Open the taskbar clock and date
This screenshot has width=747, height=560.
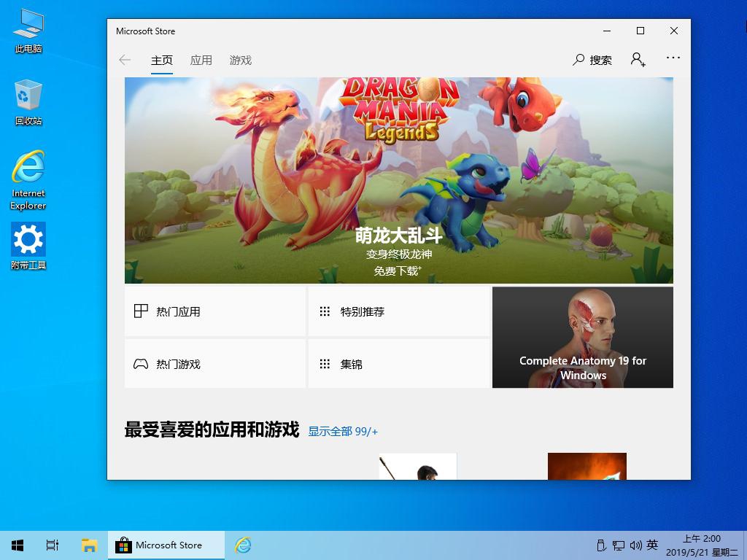click(x=703, y=545)
